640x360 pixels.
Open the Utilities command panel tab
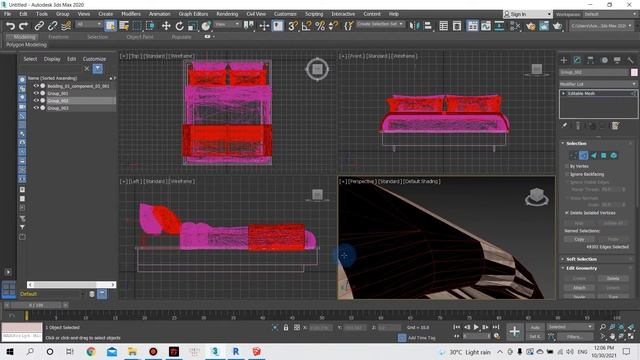630,60
